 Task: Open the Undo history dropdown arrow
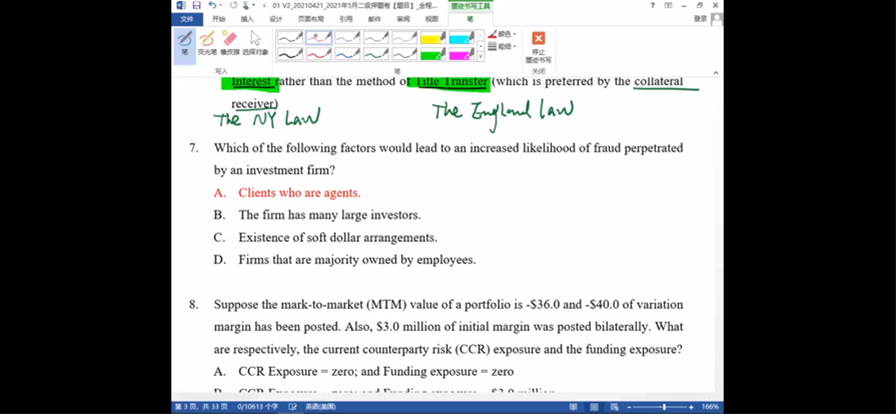tap(221, 5)
